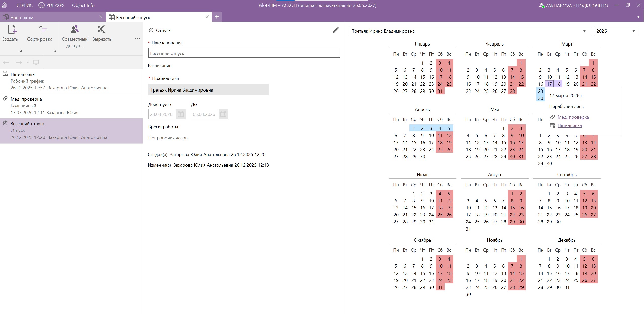This screenshot has height=314, width=644.
Task: Open the more options ellipsis in toolbar
Action: point(137,39)
